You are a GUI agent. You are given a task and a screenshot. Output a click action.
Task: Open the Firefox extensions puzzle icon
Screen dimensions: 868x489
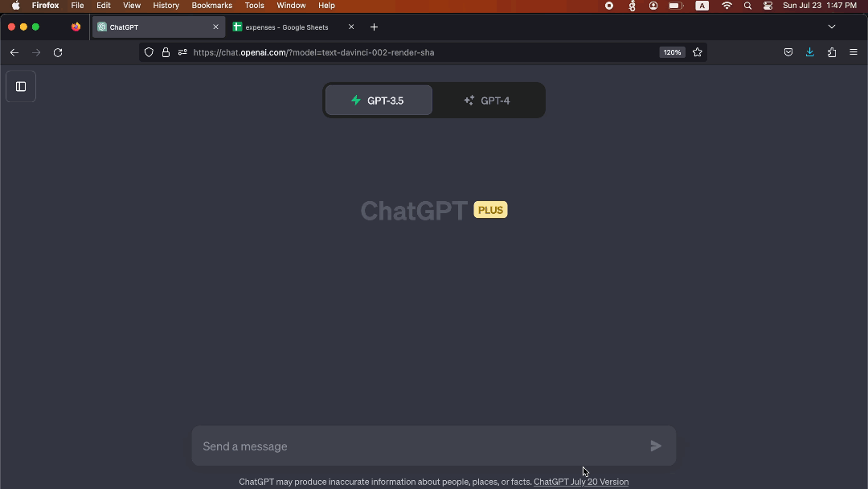pyautogui.click(x=832, y=52)
